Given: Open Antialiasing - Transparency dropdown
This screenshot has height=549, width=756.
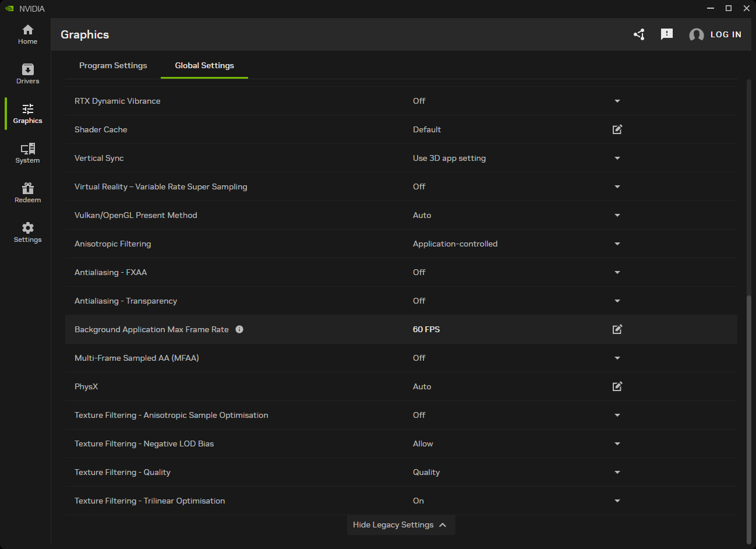Looking at the screenshot, I should (x=617, y=301).
